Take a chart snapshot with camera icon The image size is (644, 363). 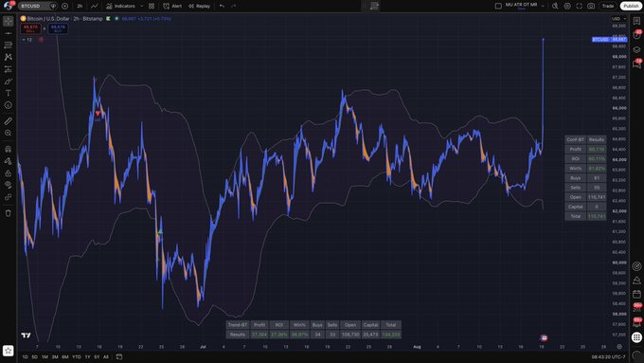coord(591,6)
